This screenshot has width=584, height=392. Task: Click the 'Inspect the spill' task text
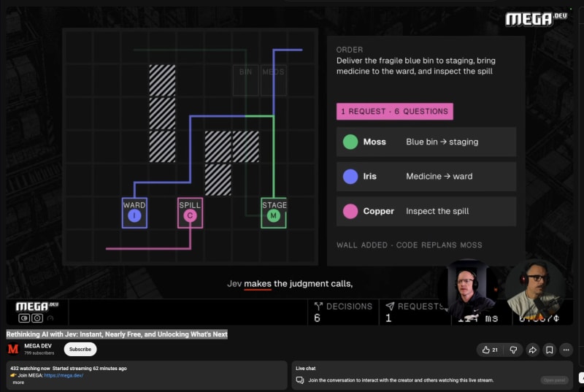(437, 212)
